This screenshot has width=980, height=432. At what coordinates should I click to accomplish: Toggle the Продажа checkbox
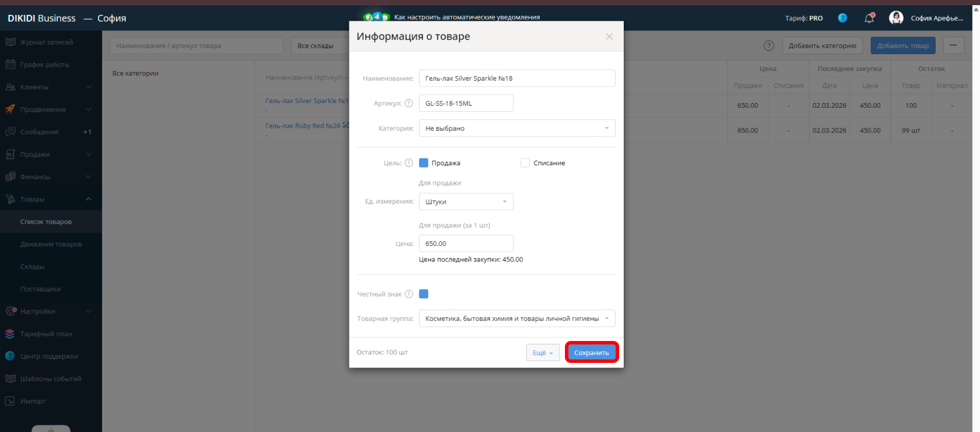pos(424,163)
